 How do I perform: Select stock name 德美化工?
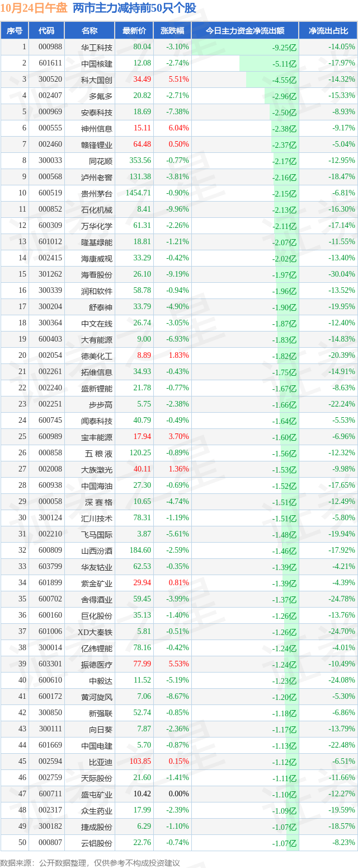pos(97,356)
